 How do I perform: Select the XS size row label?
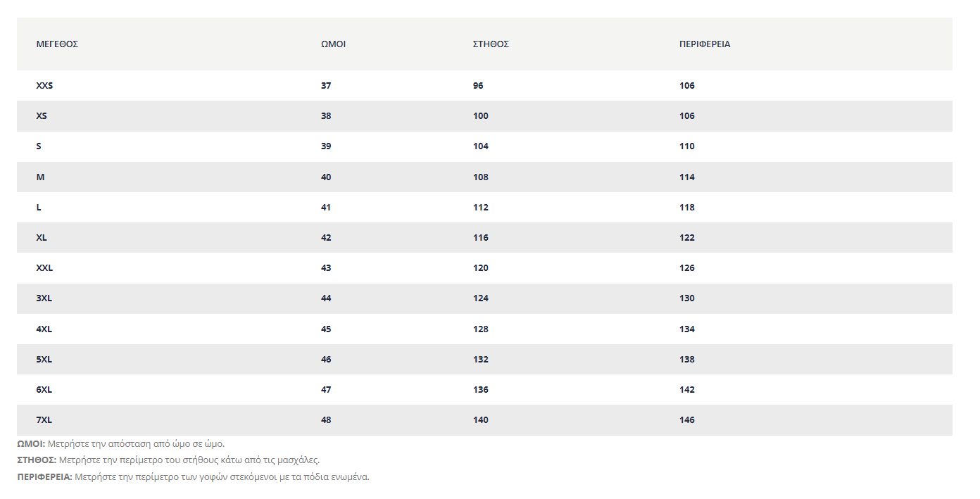[x=42, y=115]
